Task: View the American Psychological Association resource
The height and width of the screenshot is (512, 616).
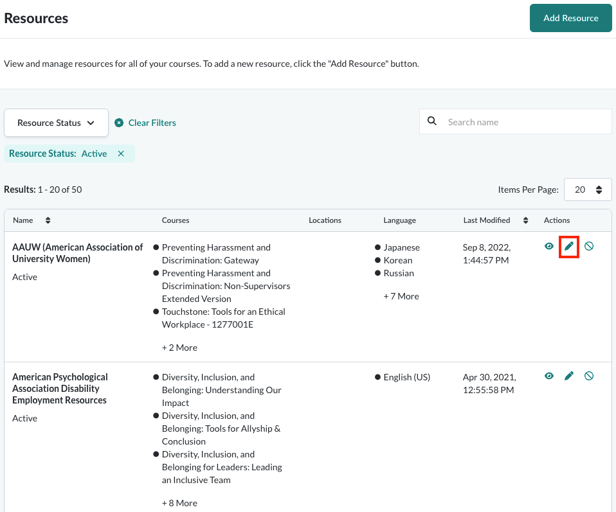Action: tap(549, 376)
